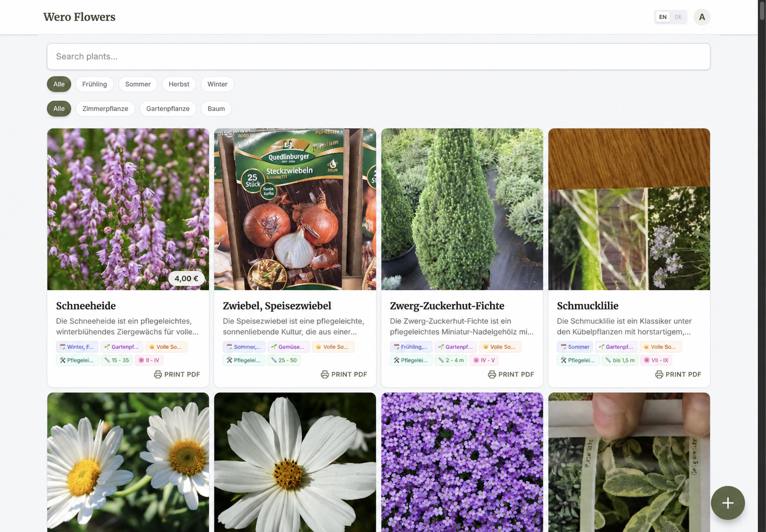Open the Schneeheide heather photo
The image size is (766, 532).
128,209
